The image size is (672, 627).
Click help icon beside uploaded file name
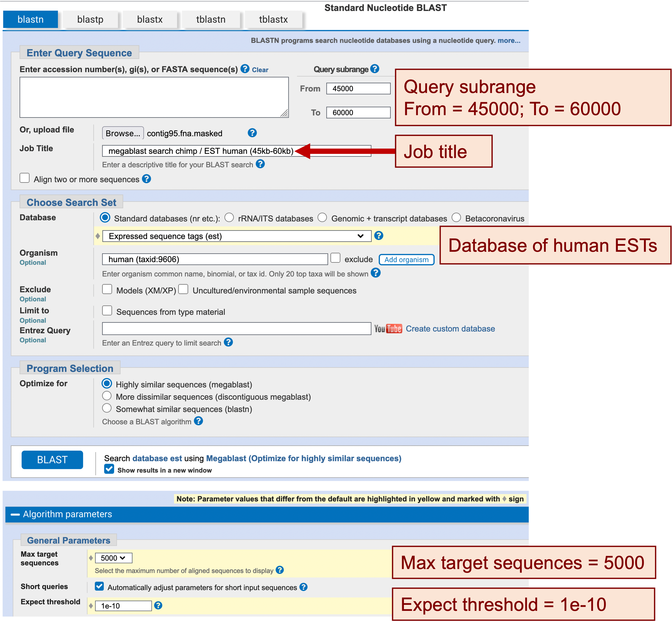coord(252,133)
